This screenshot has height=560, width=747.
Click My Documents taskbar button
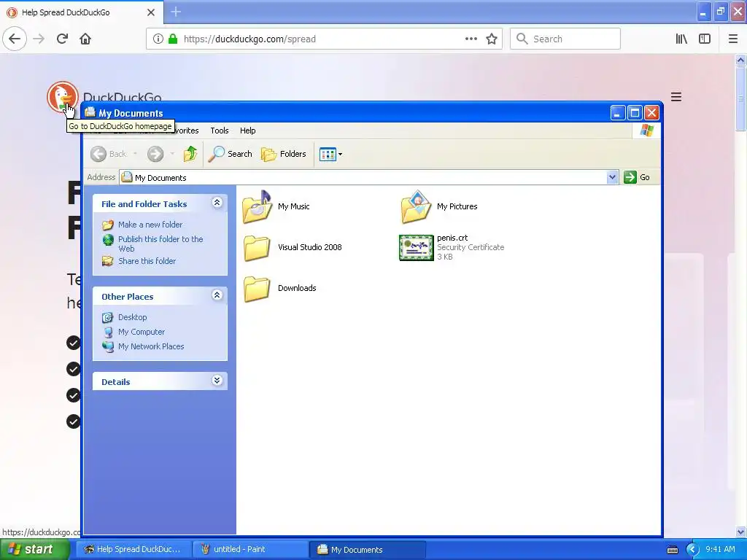pos(367,550)
